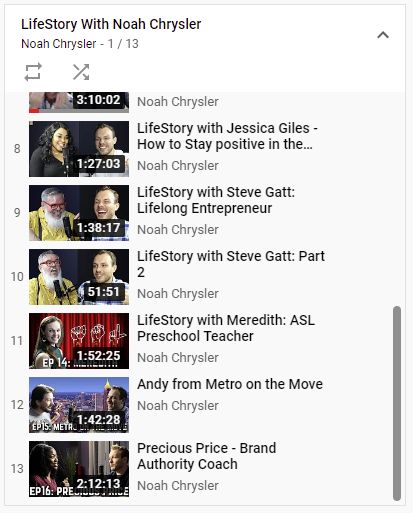This screenshot has height=513, width=413.
Task: Click the 1:52:25 duration badge
Action: click(99, 356)
